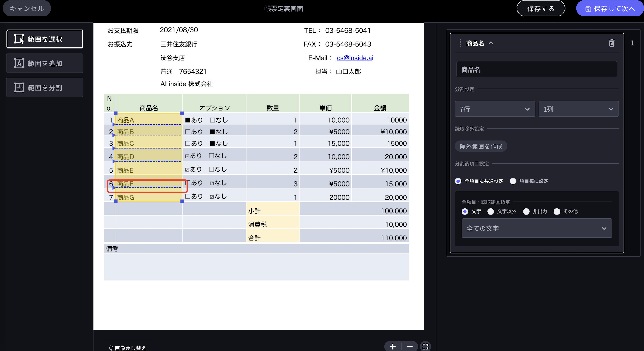
Task: Click the 100,000 subtotal amount
Action: (394, 211)
